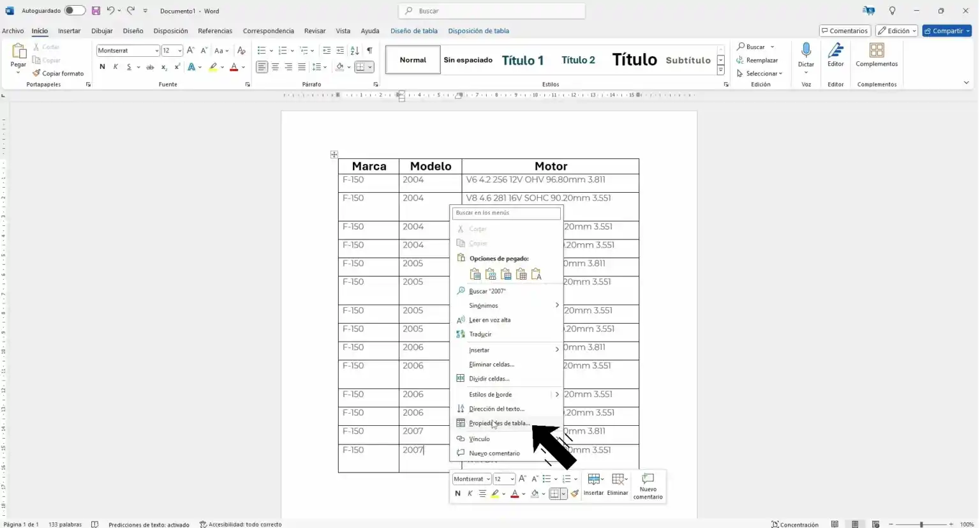Screen dimensions: 980x528
Task: Toggle subscript formatting
Action: click(x=164, y=67)
